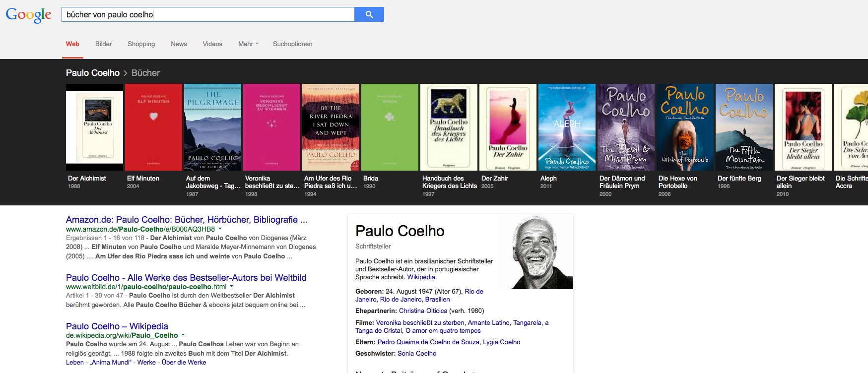Viewport: 868px width, 373px height.
Task: Switch to the Bilder tab
Action: 103,44
